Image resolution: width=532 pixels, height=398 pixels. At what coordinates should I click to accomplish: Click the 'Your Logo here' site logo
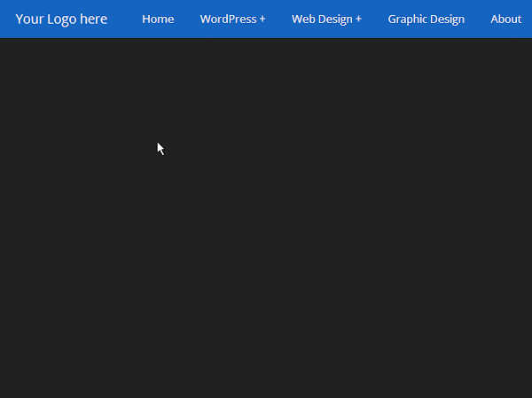[61, 20]
